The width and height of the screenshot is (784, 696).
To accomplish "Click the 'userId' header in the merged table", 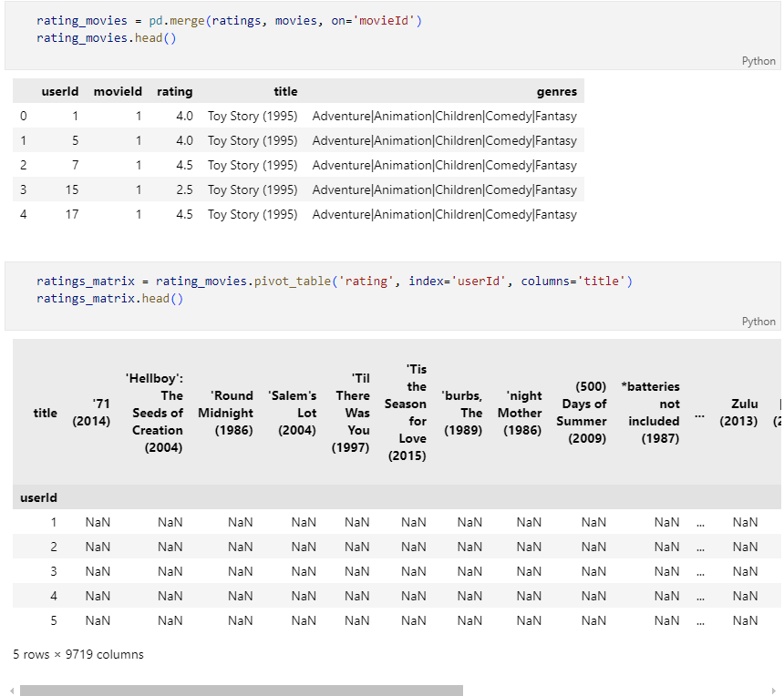I will coord(60,91).
